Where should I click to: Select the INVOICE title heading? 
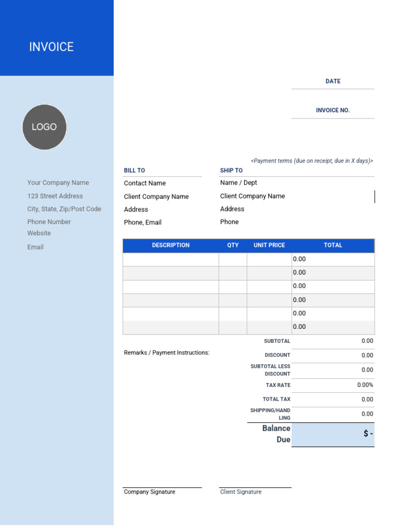(x=51, y=47)
